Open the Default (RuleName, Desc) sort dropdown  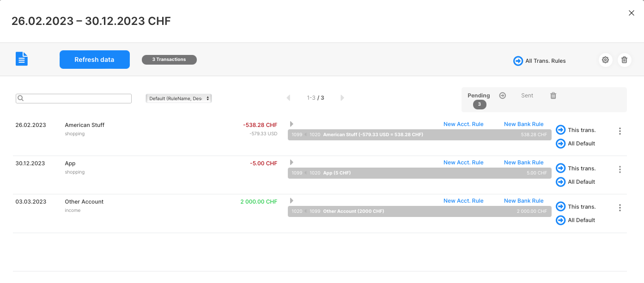coord(178,98)
